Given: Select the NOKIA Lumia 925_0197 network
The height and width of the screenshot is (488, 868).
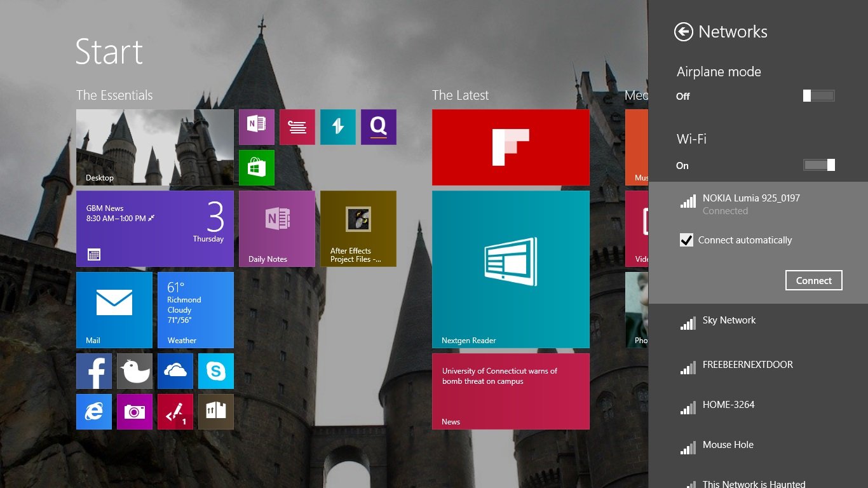Looking at the screenshot, I should (758, 204).
